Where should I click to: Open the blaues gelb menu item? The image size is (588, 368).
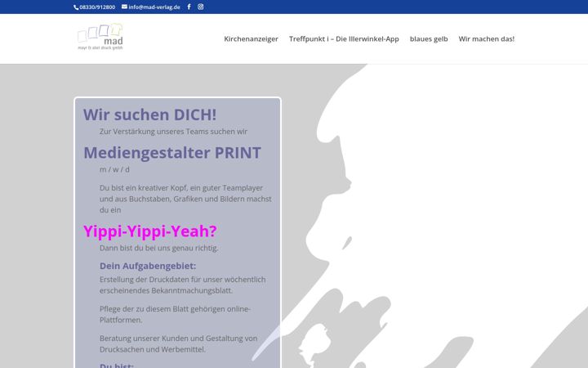pos(429,38)
